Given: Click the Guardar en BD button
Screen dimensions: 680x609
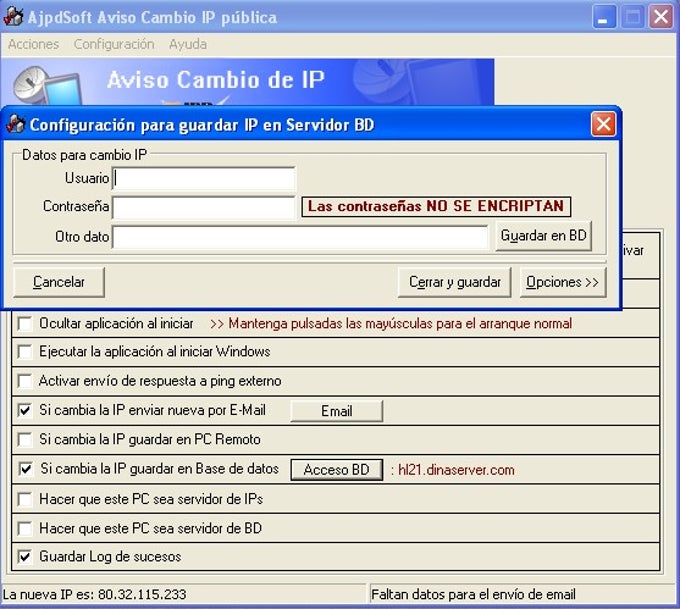Looking at the screenshot, I should point(543,236).
